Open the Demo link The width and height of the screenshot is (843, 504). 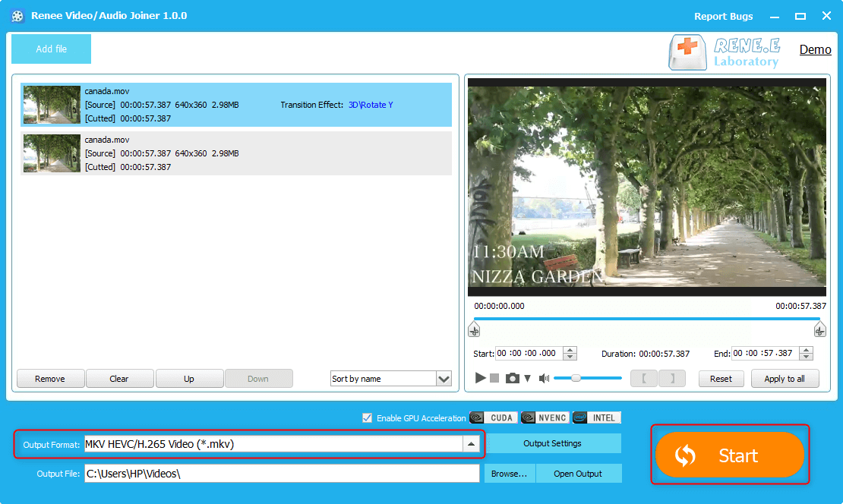815,49
